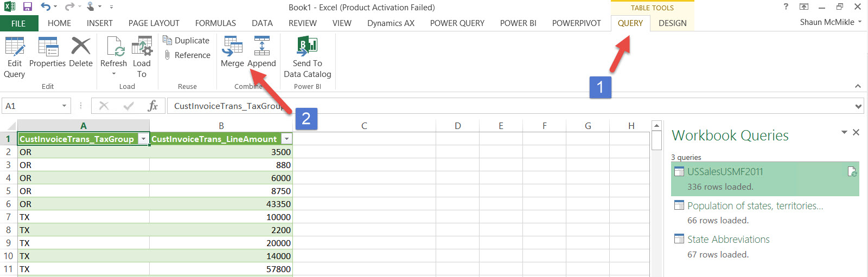Merge queries using the Merge icon
868x277 pixels.
[x=232, y=48]
